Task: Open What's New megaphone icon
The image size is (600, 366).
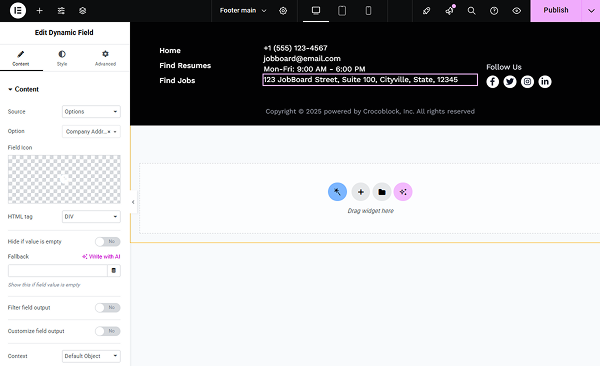Action: [x=449, y=11]
